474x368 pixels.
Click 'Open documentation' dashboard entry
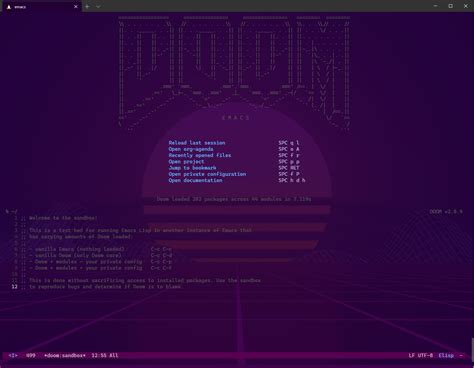point(195,180)
